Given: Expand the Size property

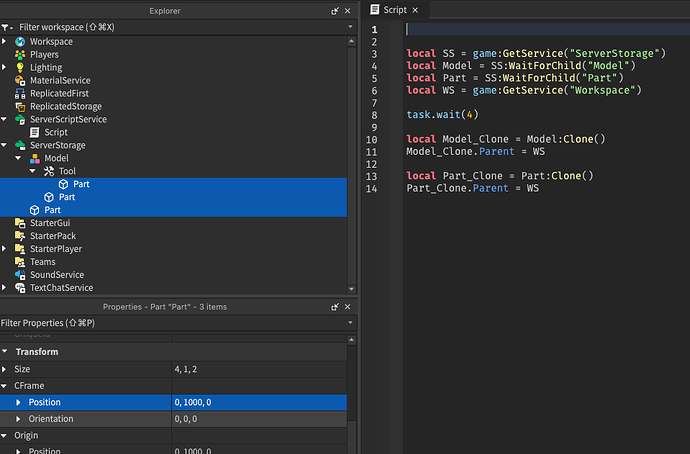Looking at the screenshot, I should [x=4, y=369].
